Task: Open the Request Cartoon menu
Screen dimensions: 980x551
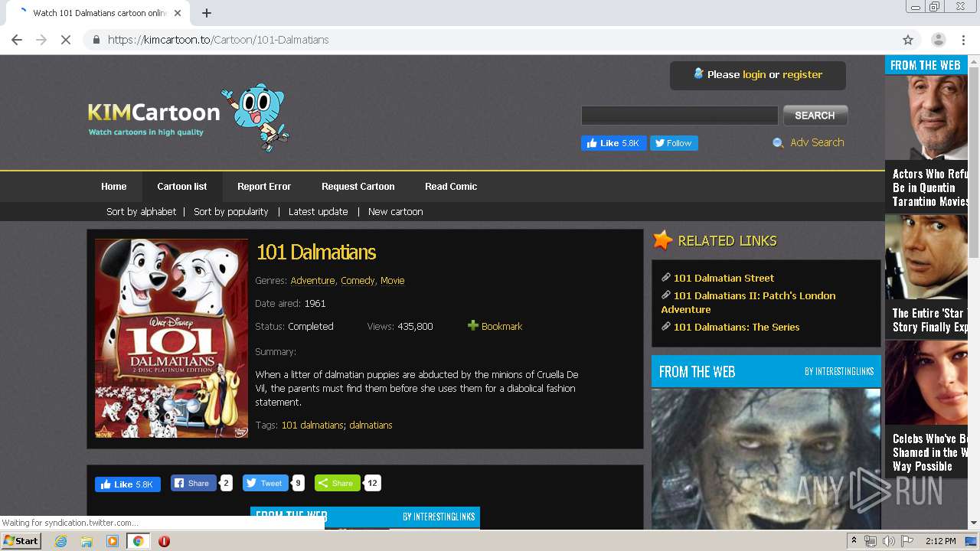Action: [x=358, y=187]
